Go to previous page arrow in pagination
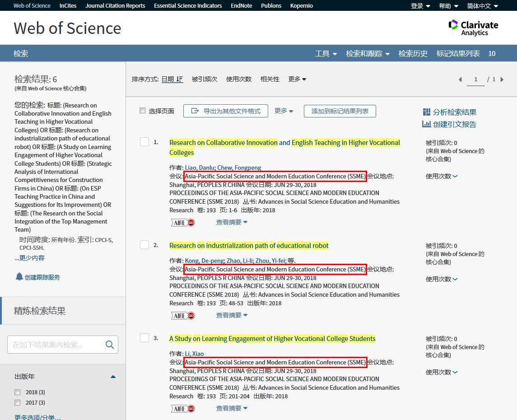The width and height of the screenshot is (517, 420). point(460,79)
